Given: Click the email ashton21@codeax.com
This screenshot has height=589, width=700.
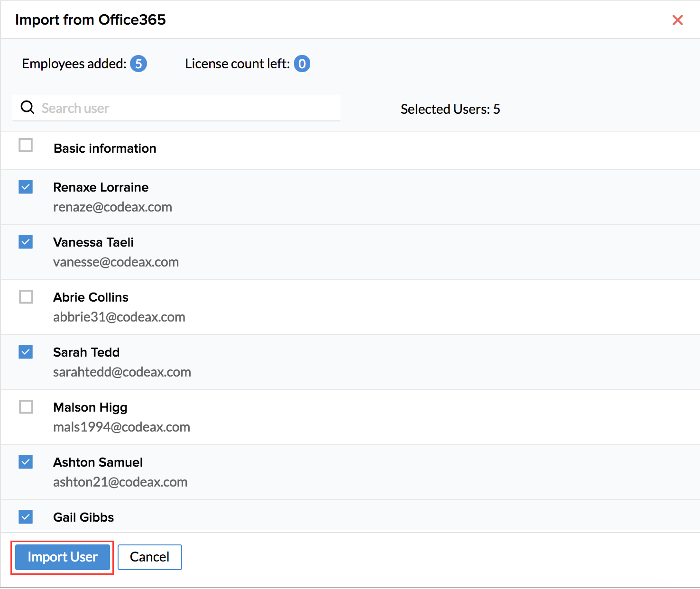Looking at the screenshot, I should point(120,482).
